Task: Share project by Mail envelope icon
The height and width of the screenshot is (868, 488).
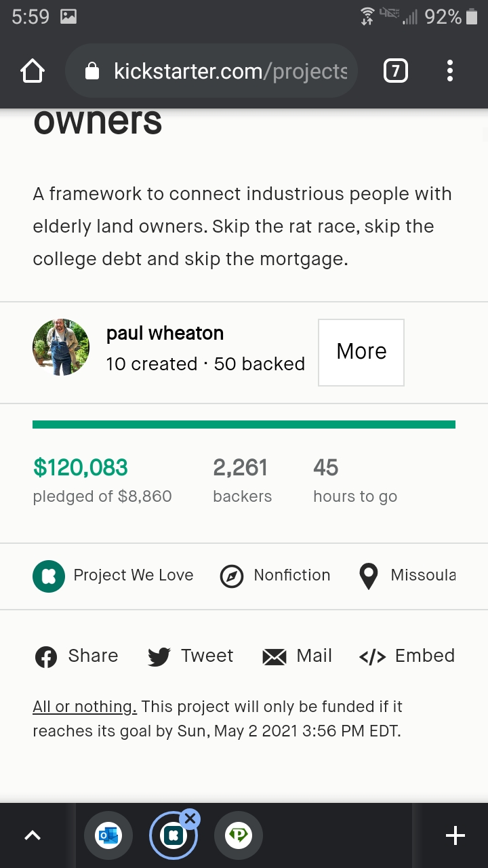Action: click(x=274, y=657)
